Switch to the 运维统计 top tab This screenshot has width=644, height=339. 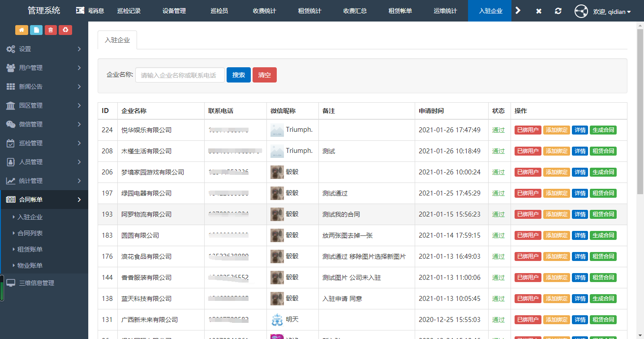(x=446, y=11)
